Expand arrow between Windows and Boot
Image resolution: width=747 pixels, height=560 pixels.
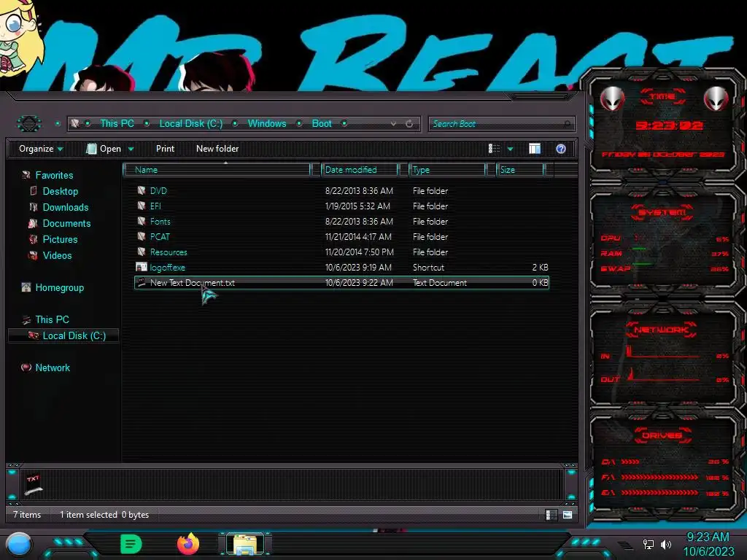point(299,124)
